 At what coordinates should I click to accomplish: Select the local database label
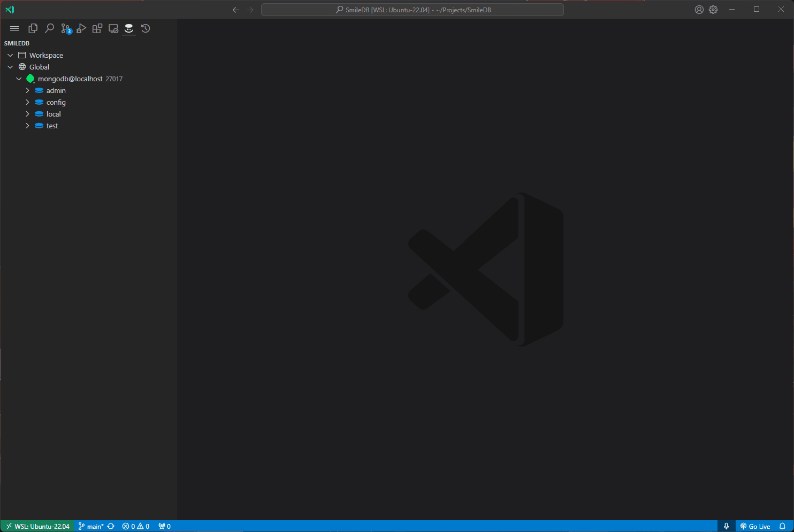54,114
